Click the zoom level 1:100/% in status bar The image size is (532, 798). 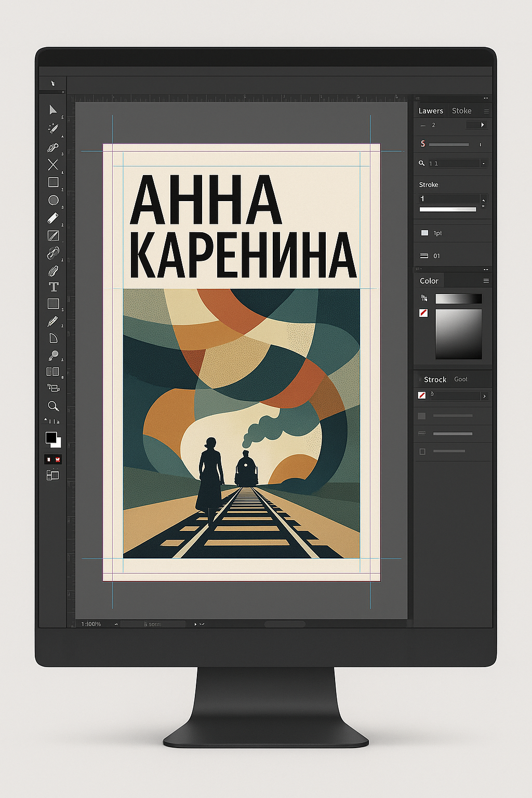91,624
